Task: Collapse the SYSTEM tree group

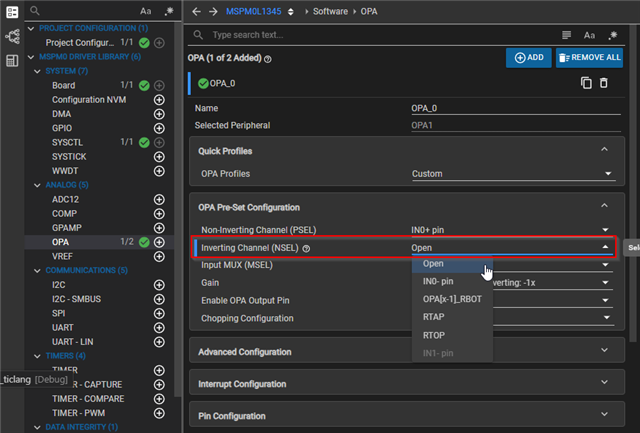Action: [37, 71]
